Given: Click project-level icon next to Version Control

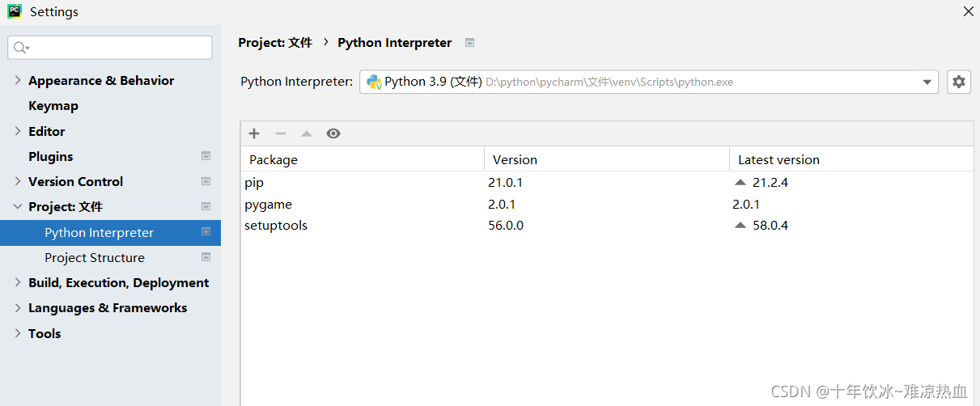Looking at the screenshot, I should coord(206,181).
